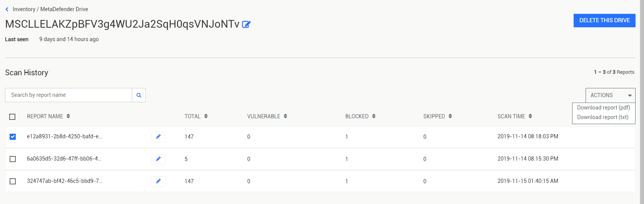
Task: Choose Download report (txt)
Action: (603, 117)
